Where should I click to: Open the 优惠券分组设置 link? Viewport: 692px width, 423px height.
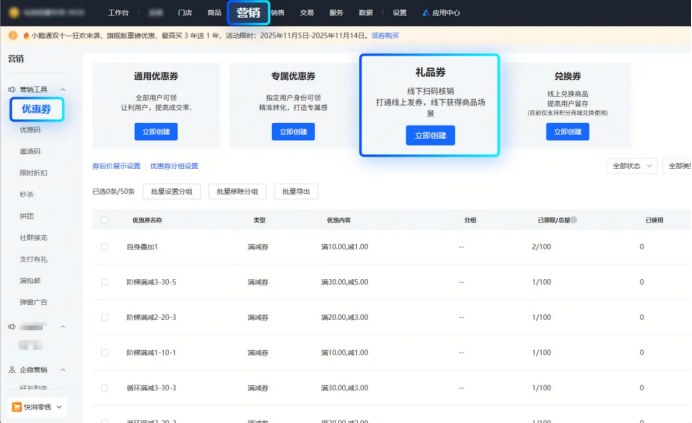pyautogui.click(x=174, y=166)
